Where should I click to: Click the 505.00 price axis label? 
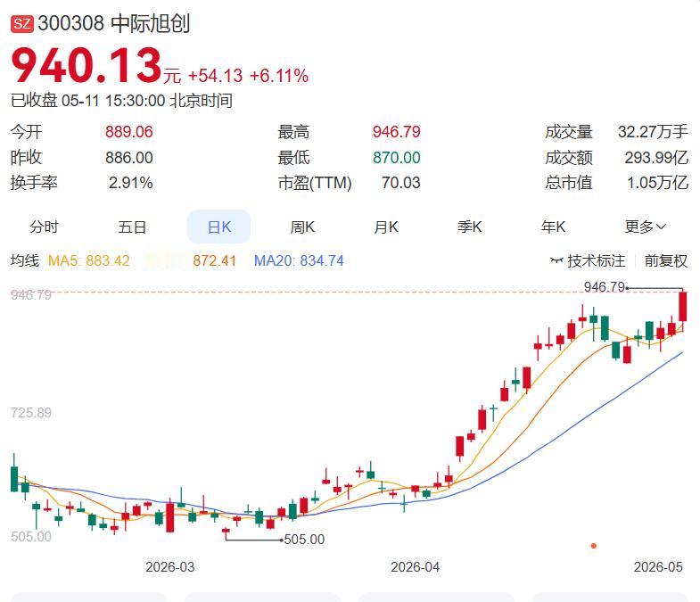[31, 536]
